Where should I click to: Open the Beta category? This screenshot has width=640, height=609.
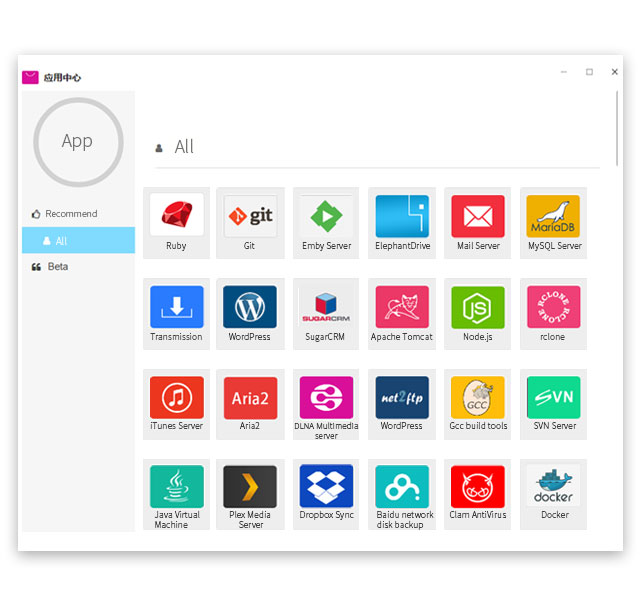tap(78, 267)
